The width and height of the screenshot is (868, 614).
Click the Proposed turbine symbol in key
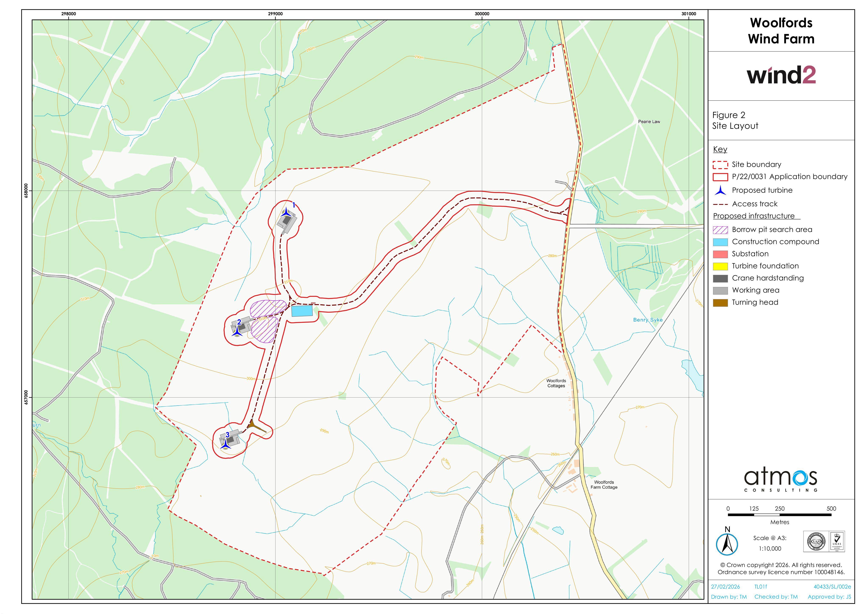coord(721,190)
